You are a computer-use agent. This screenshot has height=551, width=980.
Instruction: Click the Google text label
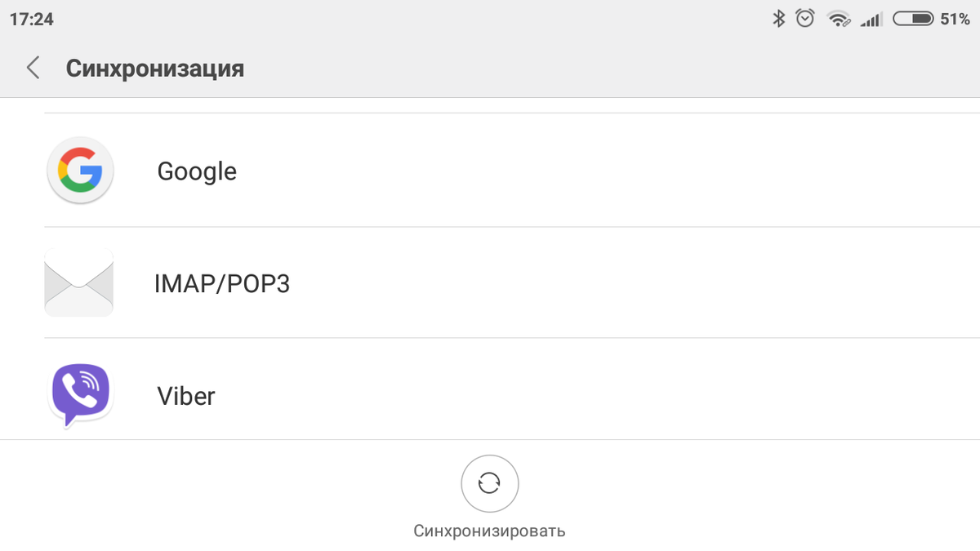click(x=197, y=171)
